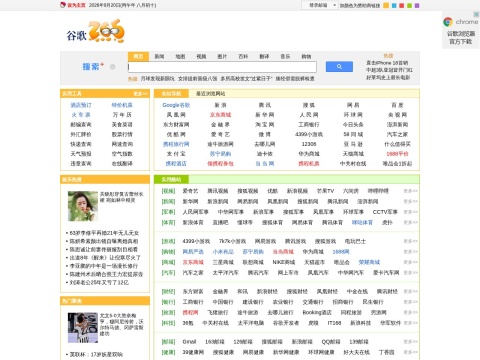This screenshot has height=360, width=480.
Task: Switch to the 视频 search tab
Action: [201, 56]
